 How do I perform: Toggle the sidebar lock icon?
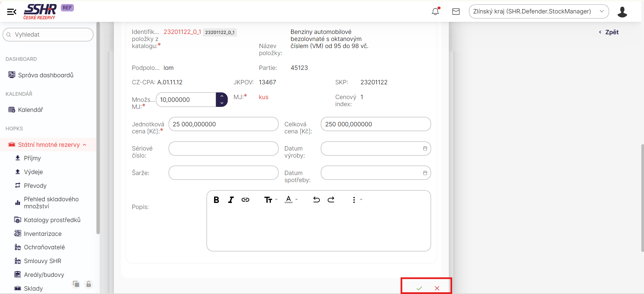89,284
